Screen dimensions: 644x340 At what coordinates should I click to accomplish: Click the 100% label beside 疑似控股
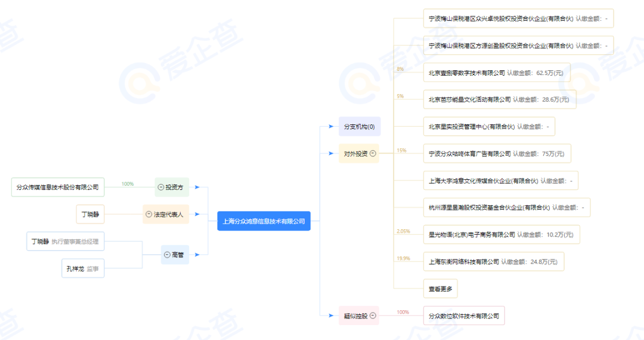[x=403, y=312]
